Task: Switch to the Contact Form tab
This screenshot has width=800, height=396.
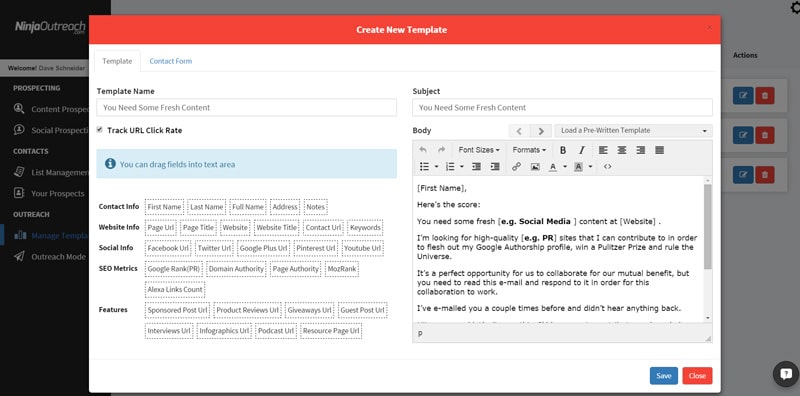Action: tap(170, 61)
